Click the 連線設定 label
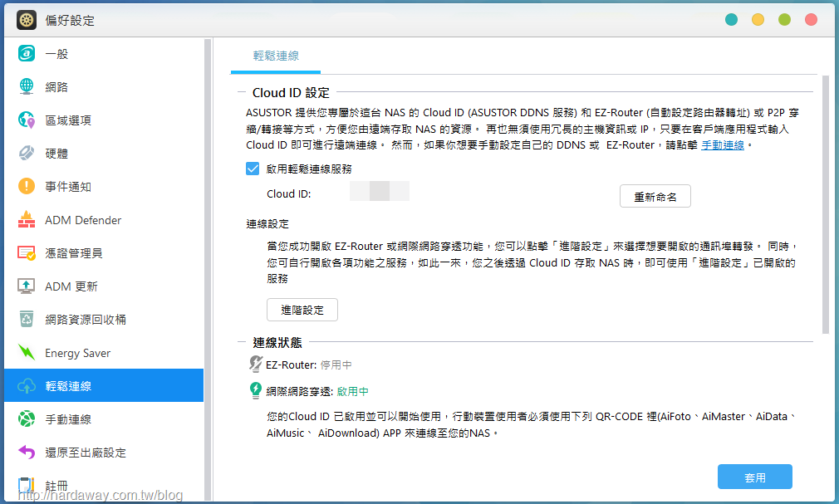 267,224
